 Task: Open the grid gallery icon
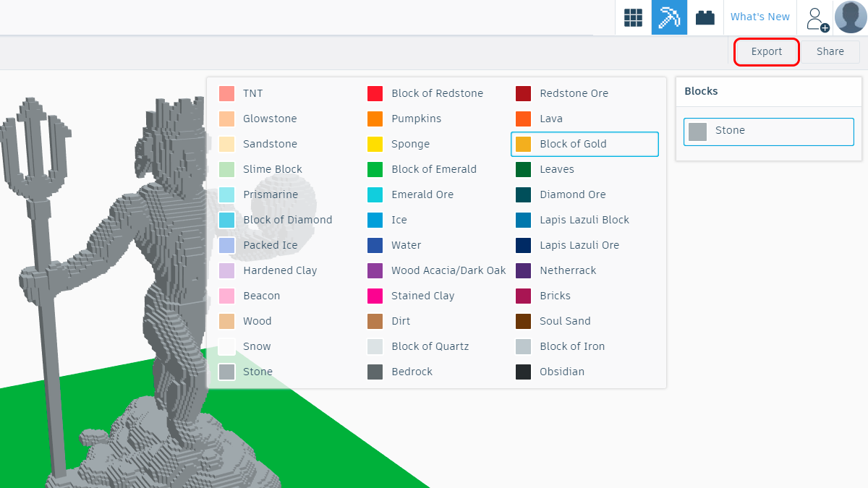(x=633, y=17)
